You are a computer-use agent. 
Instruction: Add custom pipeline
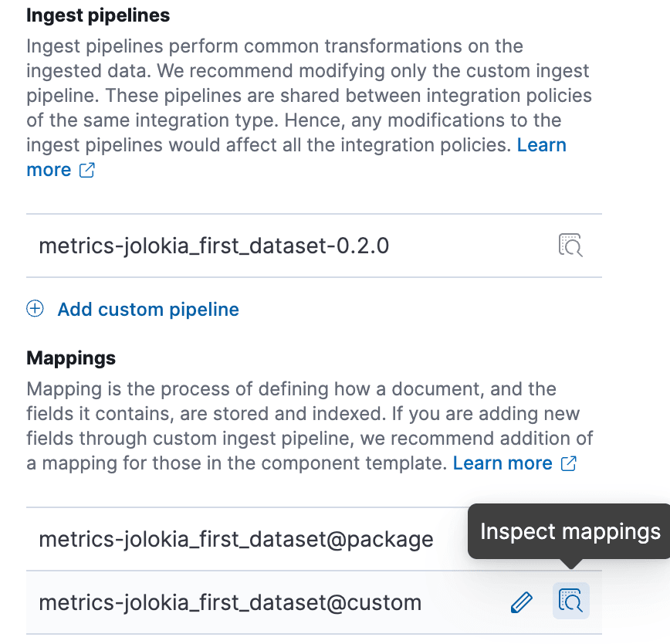tap(148, 310)
